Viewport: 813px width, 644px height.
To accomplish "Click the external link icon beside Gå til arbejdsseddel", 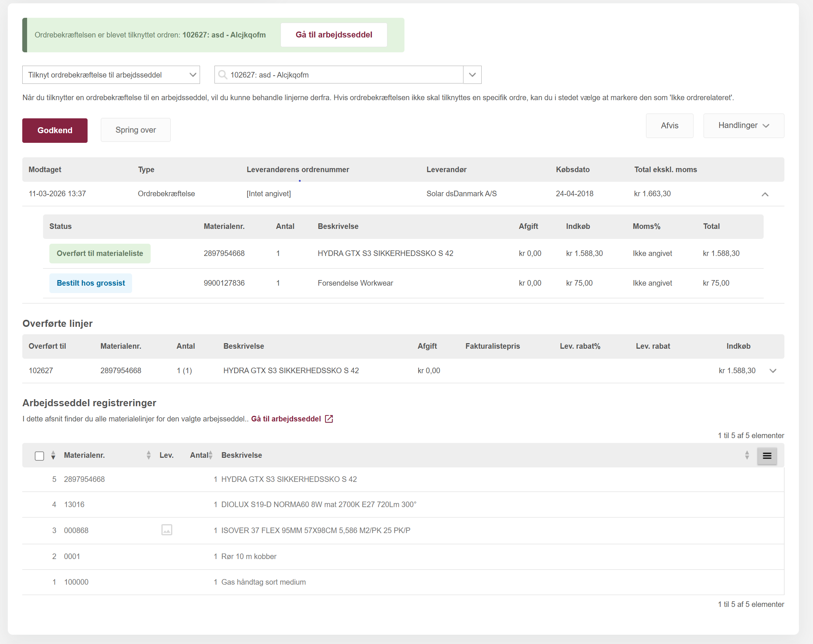I will pos(329,418).
